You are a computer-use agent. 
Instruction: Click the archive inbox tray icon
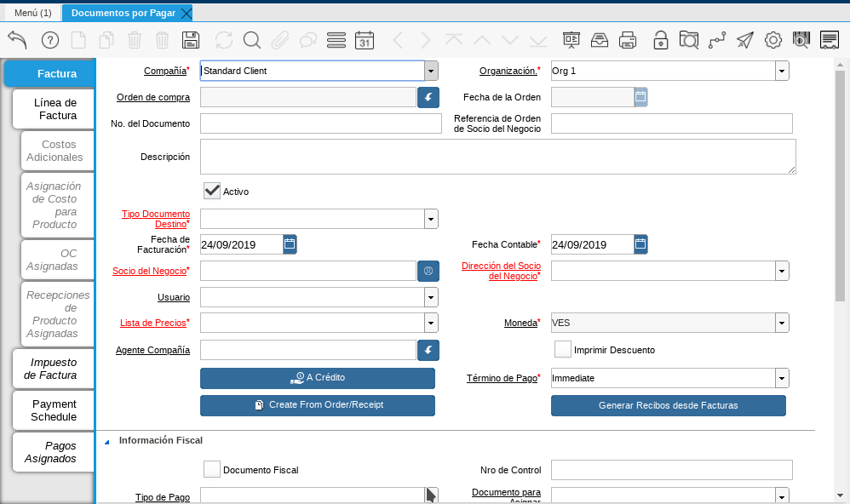point(600,40)
